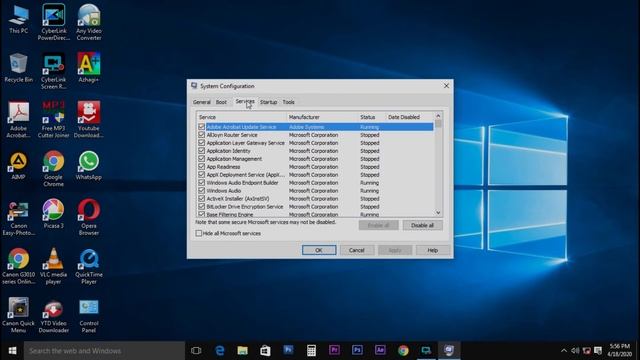Select QuickTime Player desktop icon

89,266
